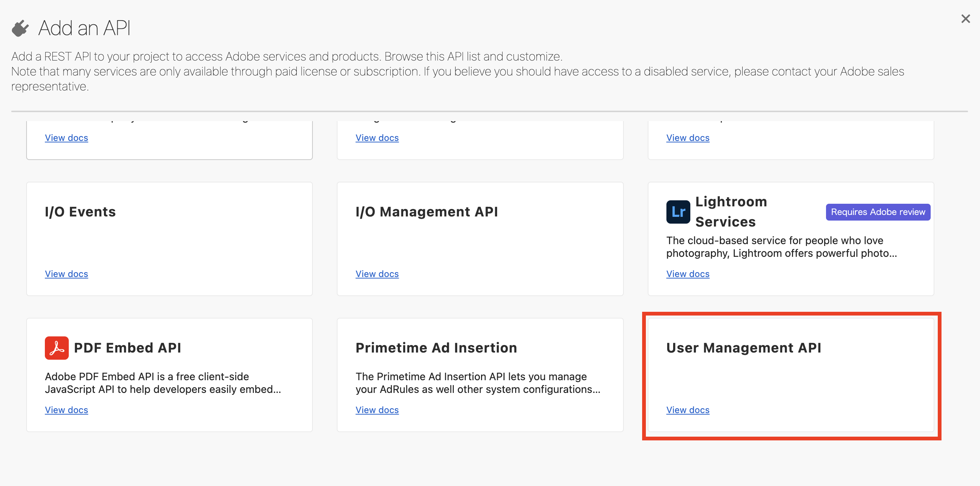Screen dimensions: 980x486
Task: Open View docs in top-middle partial card
Action: (x=377, y=138)
